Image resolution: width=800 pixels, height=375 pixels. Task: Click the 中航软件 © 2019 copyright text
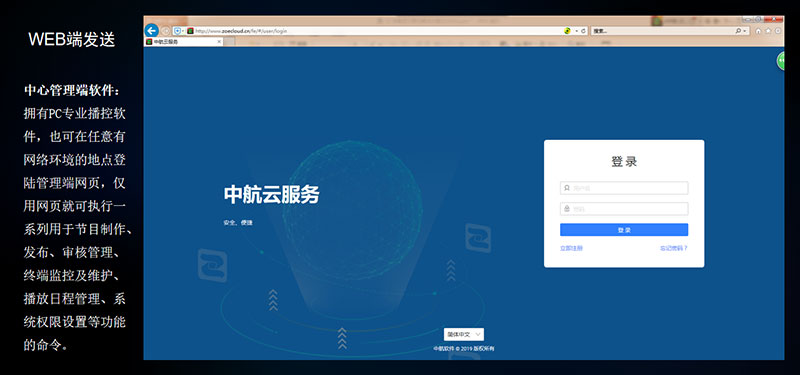coord(464,348)
